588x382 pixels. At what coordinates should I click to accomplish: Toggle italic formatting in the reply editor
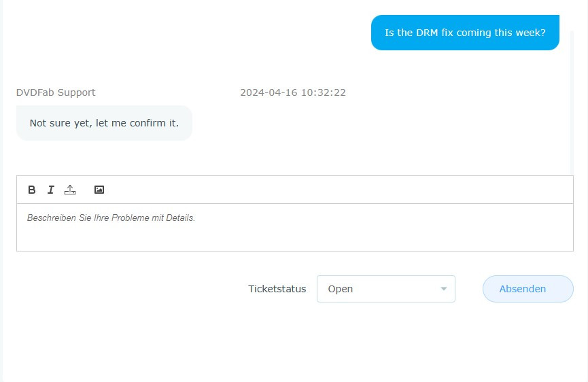click(50, 190)
